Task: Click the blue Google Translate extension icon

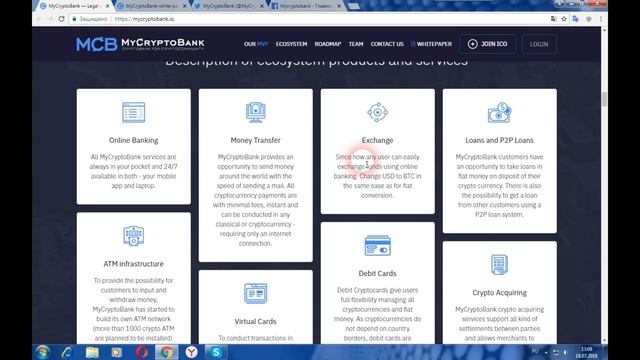Action: 576,19
